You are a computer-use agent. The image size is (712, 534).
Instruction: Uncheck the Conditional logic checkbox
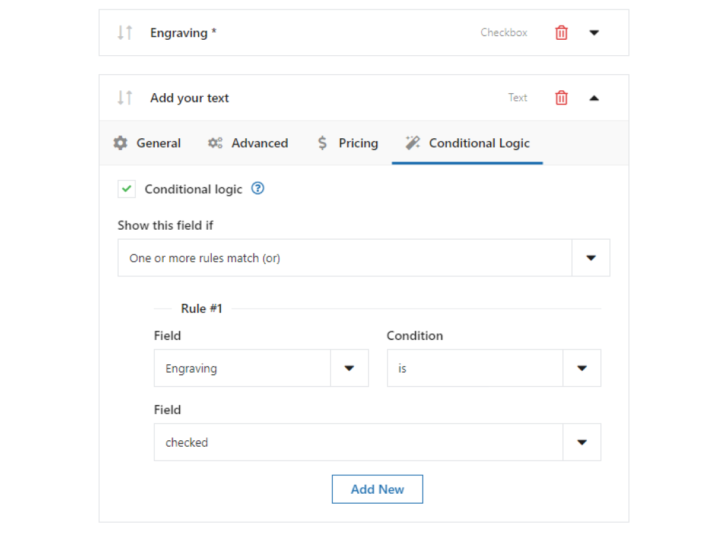(127, 188)
